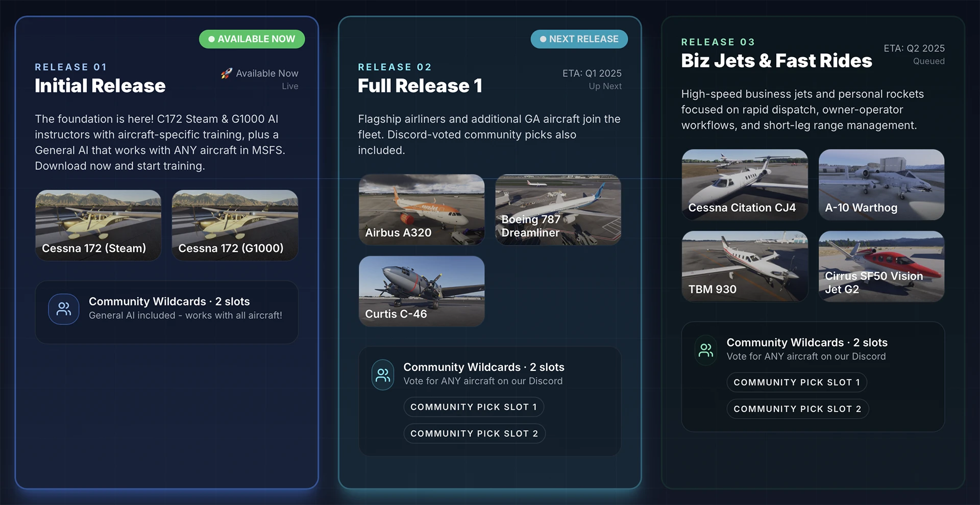This screenshot has height=505, width=980.
Task: Click the Available Now text beside the rocket
Action: 267,73
